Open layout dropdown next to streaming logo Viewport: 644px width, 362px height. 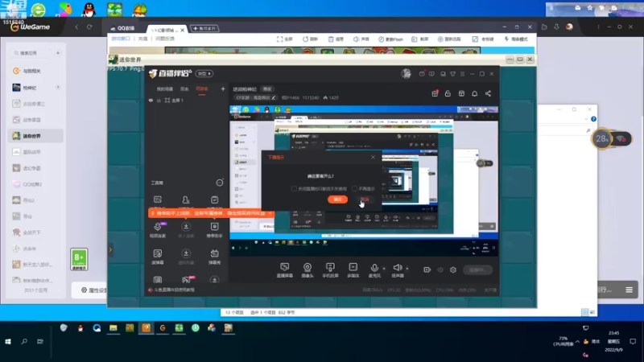click(204, 73)
